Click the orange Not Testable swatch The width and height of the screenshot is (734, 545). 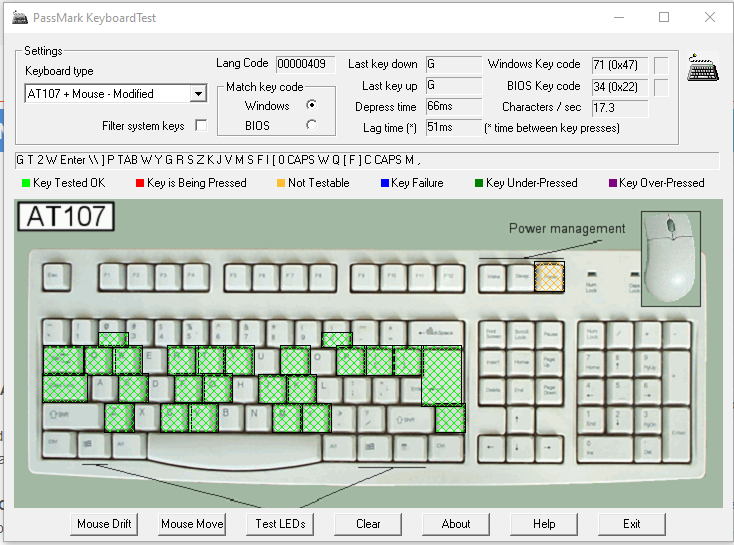pos(281,183)
